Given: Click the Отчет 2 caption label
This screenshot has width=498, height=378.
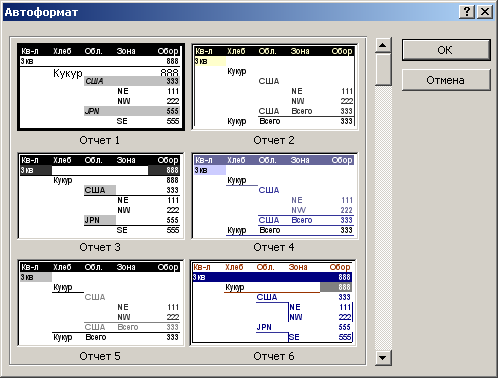Looking at the screenshot, I should point(274,140).
